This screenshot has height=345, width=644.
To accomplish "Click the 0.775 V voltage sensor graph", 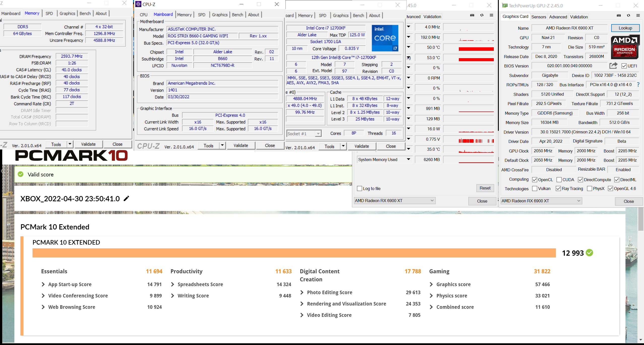I will pos(468,139).
